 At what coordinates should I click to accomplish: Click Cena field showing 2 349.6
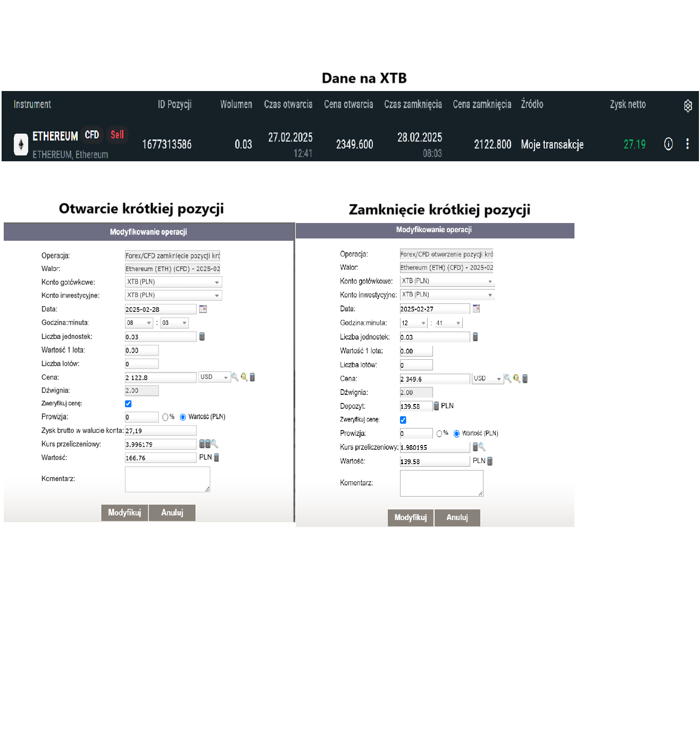(x=435, y=378)
